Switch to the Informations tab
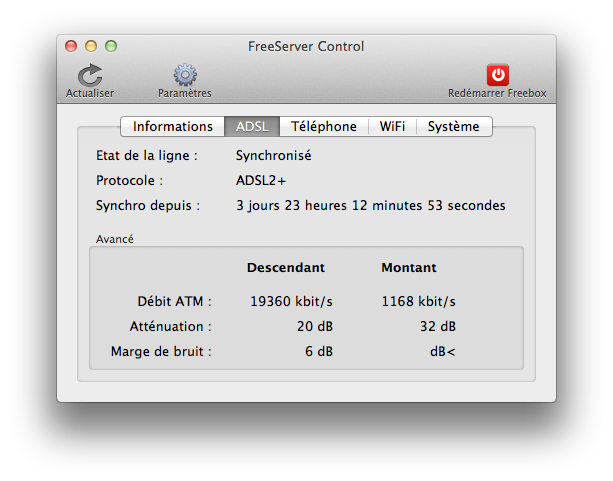Screen dimensions: 613x481 (x=172, y=126)
